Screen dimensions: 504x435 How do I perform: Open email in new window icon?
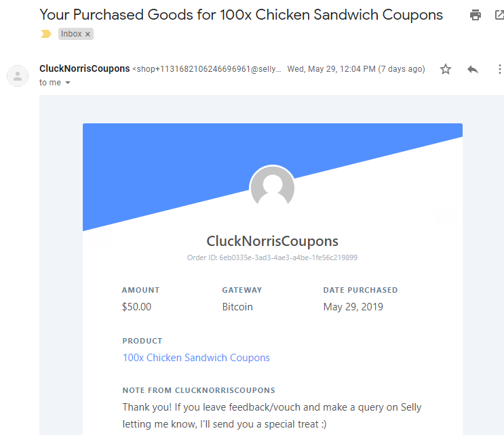[499, 15]
